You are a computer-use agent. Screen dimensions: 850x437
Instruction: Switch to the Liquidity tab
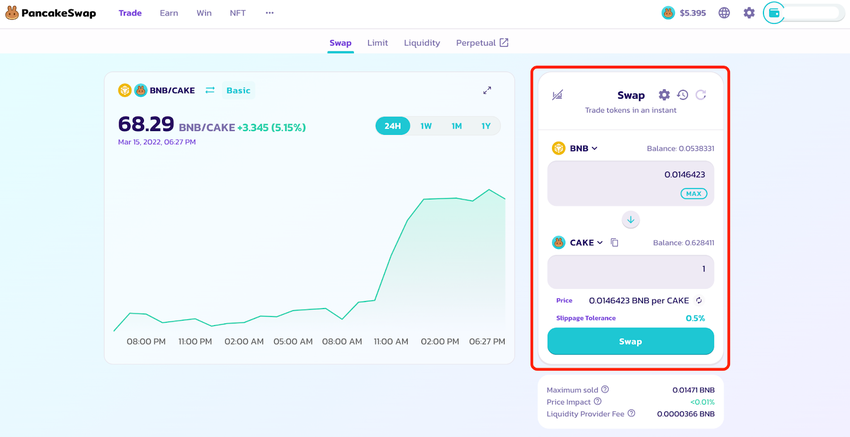[x=422, y=43]
